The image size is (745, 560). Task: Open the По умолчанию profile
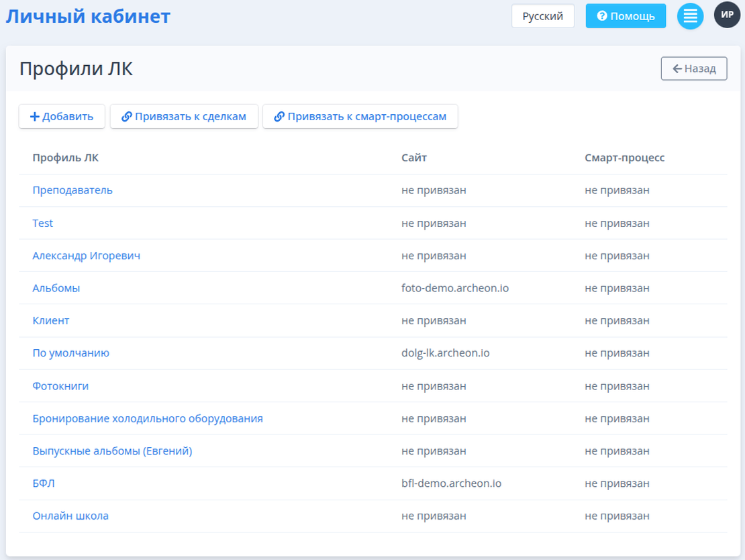pos(70,353)
